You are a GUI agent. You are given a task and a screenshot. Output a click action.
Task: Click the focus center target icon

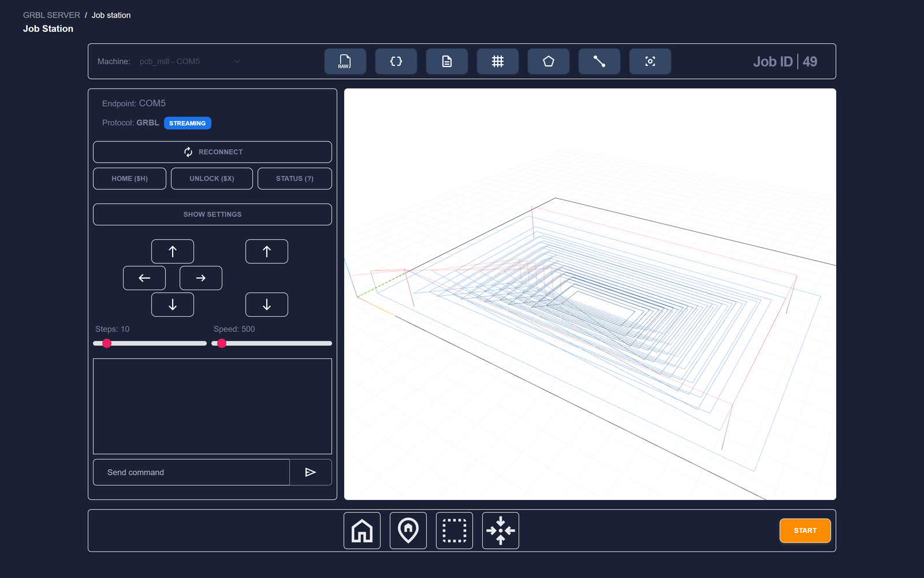pyautogui.click(x=650, y=61)
